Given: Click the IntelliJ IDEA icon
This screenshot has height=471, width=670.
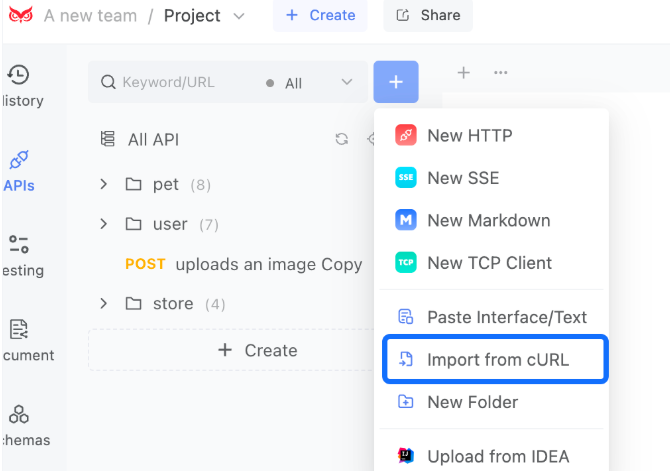Looking at the screenshot, I should pos(406,456).
